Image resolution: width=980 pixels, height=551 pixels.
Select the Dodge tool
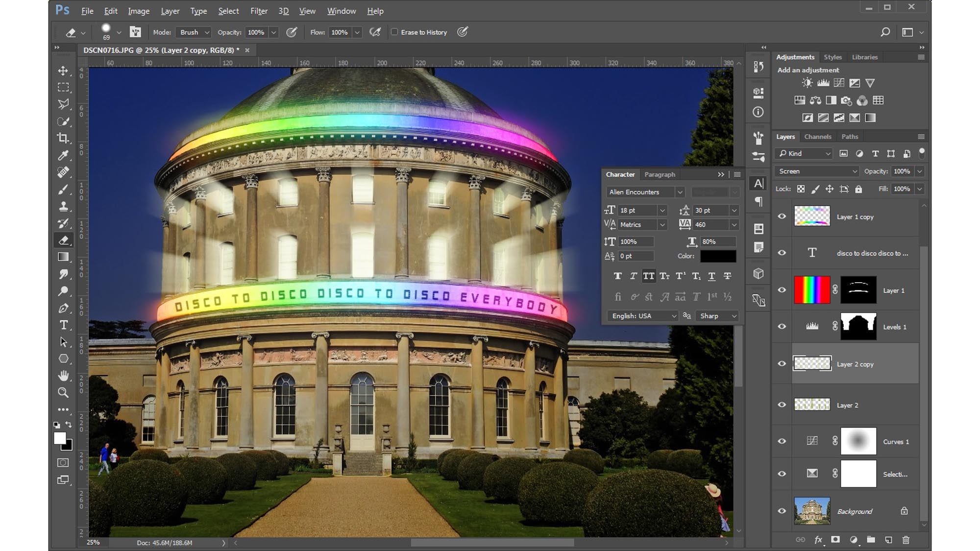63,291
